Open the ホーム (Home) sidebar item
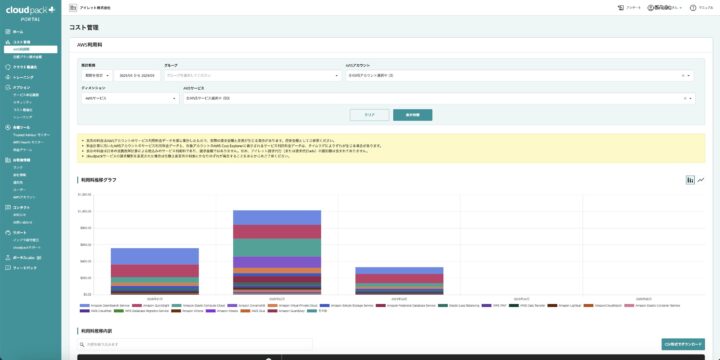Image resolution: width=720 pixels, height=360 pixels. point(18,32)
